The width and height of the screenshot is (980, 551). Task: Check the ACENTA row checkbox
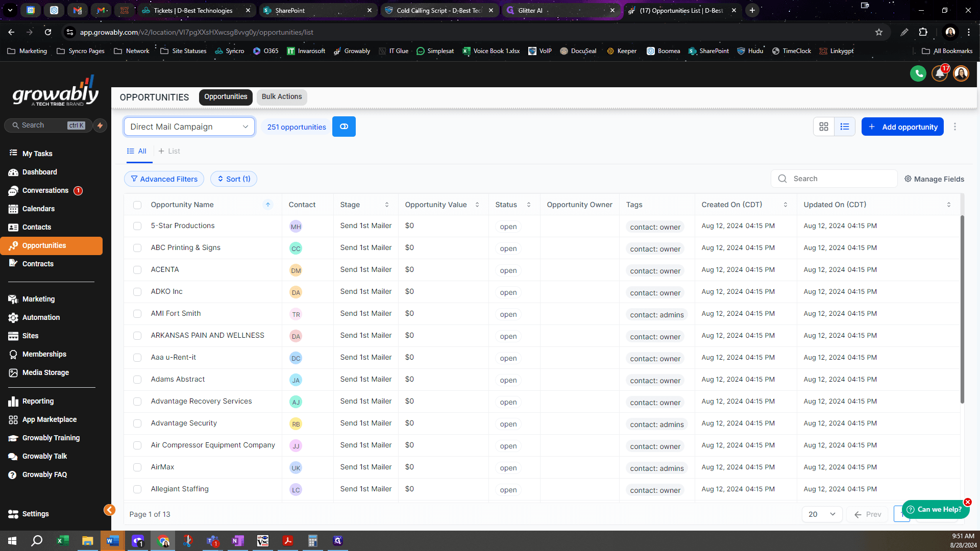(137, 270)
